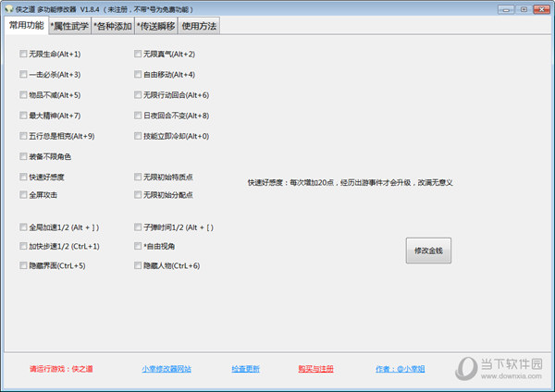Minimize the trainer window
The width and height of the screenshot is (555, 392).
(x=506, y=9)
